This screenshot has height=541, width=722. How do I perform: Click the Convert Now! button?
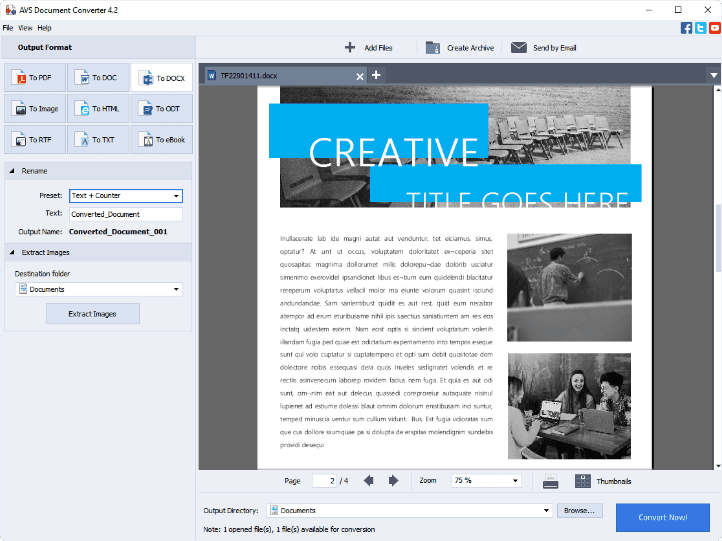coord(663,517)
